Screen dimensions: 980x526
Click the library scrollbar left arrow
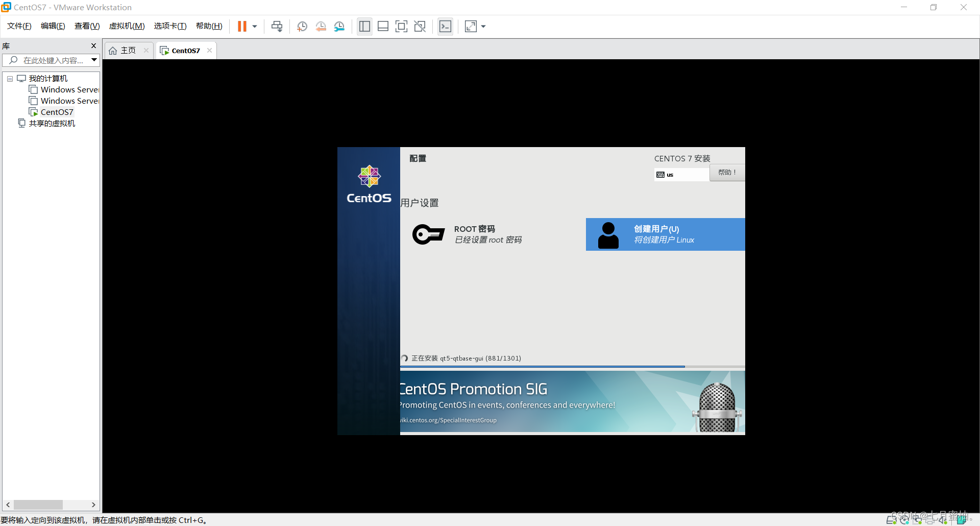(x=8, y=505)
